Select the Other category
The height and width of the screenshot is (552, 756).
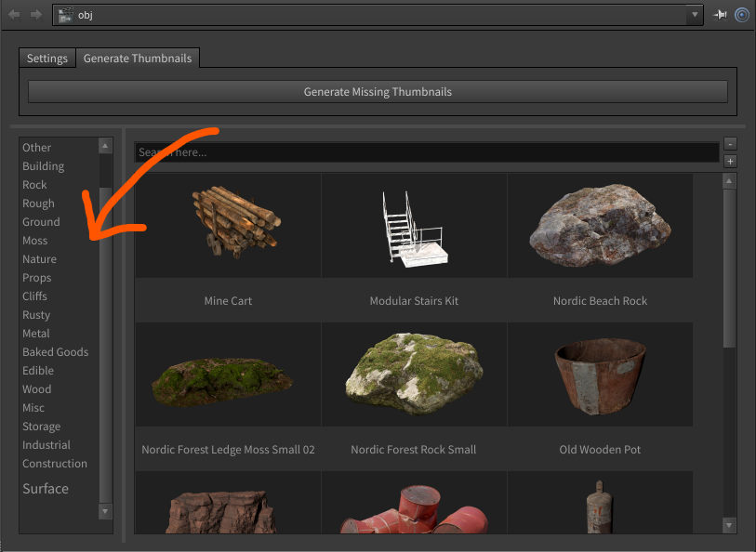pos(36,148)
